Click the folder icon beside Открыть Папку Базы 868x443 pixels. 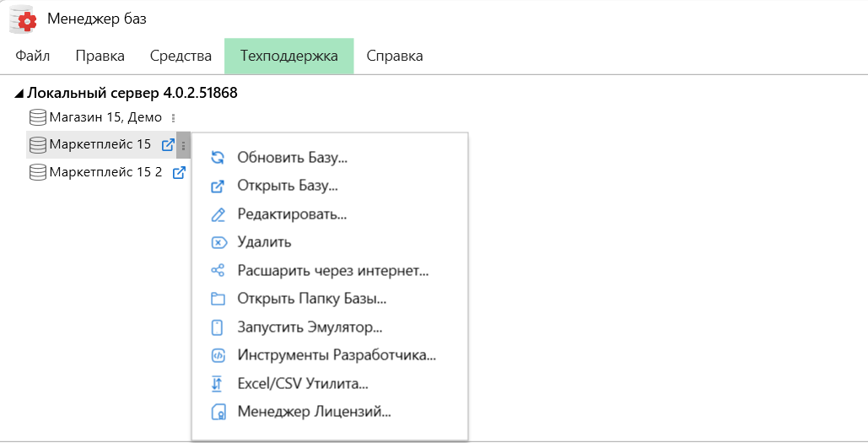pos(218,299)
